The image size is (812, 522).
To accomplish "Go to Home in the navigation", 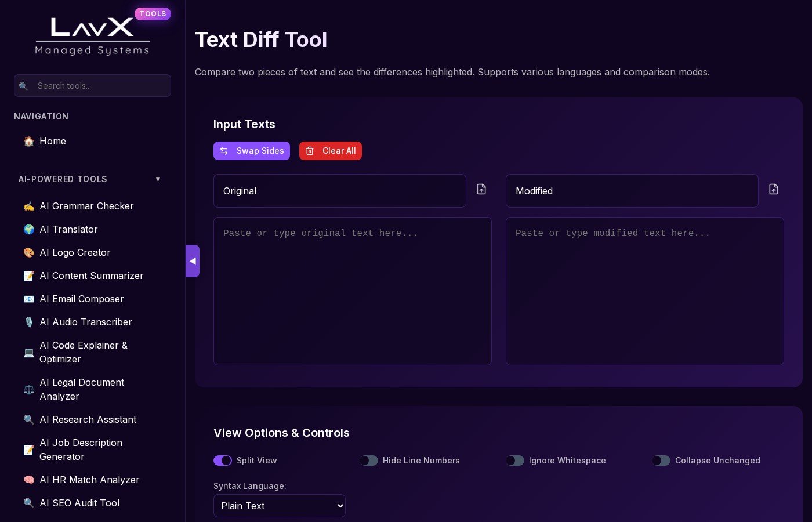I will coord(52,141).
